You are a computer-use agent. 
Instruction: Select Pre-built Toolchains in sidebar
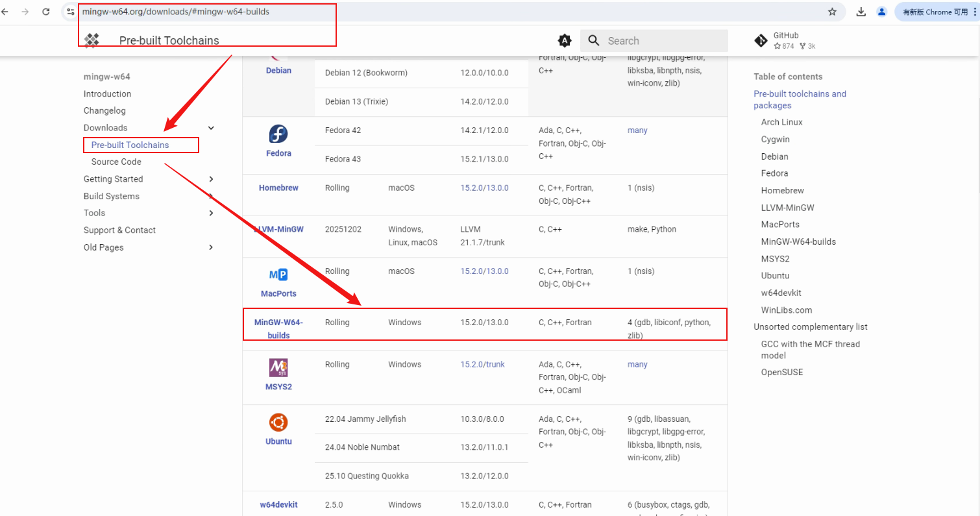130,145
